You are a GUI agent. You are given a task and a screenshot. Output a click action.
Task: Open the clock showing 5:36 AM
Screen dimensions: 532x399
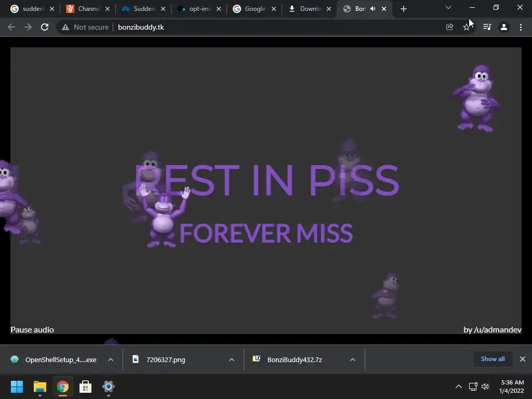coord(512,387)
